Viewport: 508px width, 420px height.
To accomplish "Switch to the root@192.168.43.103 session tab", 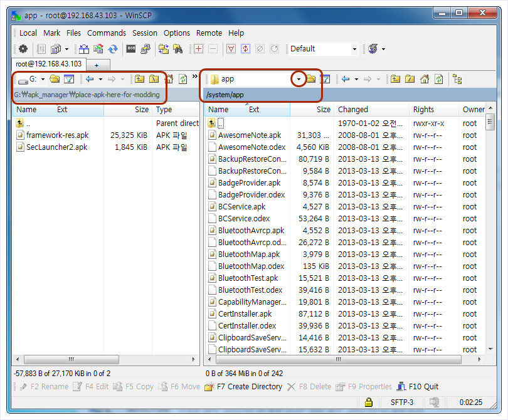I will pyautogui.click(x=49, y=64).
